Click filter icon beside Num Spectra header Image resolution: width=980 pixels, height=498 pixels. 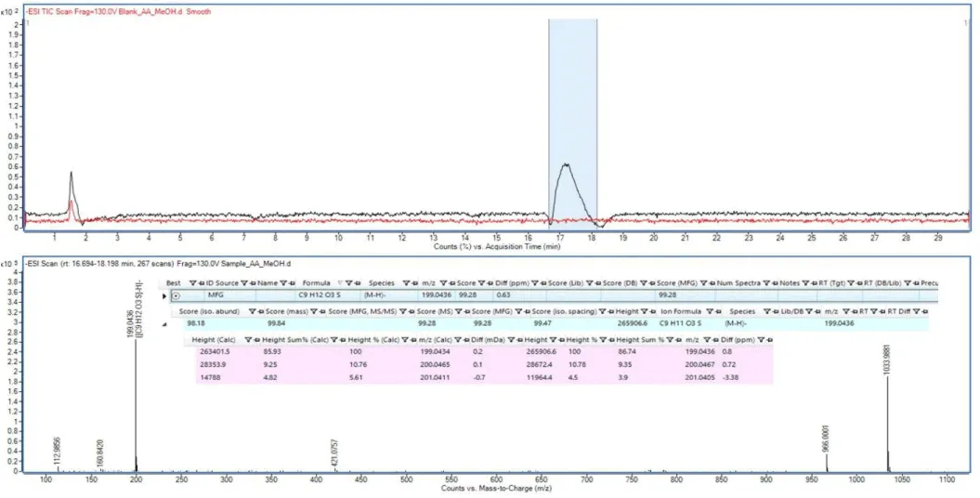764,282
